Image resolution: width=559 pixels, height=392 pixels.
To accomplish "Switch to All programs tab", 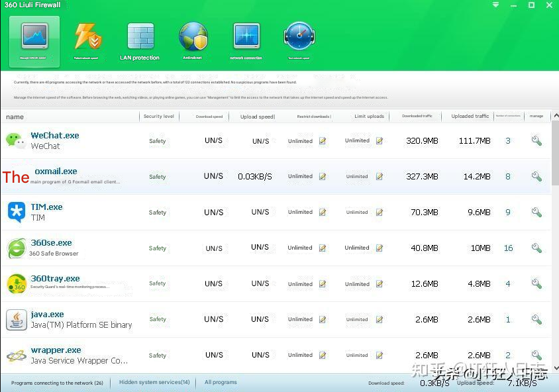I will coord(221,382).
